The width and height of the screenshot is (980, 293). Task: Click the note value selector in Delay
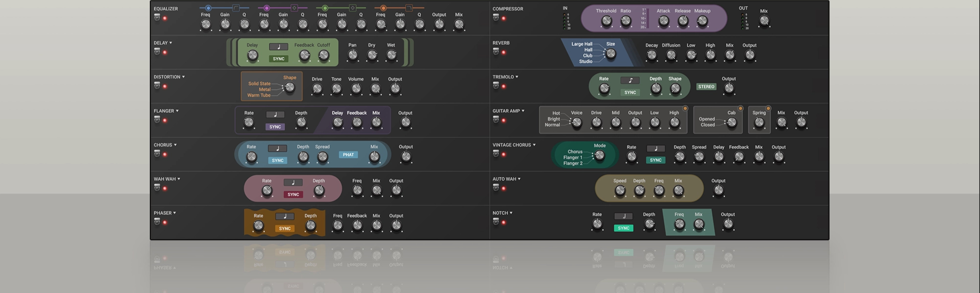coord(278,47)
